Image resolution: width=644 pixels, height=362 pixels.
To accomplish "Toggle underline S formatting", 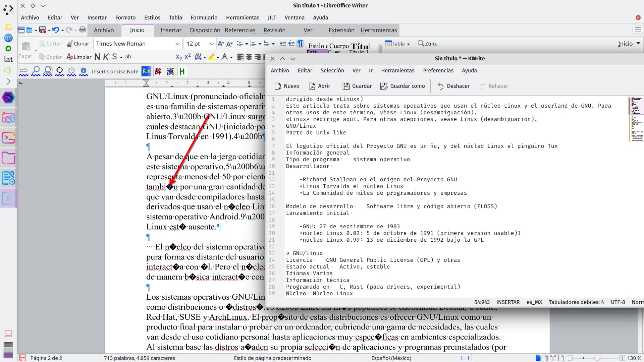I will tap(114, 57).
